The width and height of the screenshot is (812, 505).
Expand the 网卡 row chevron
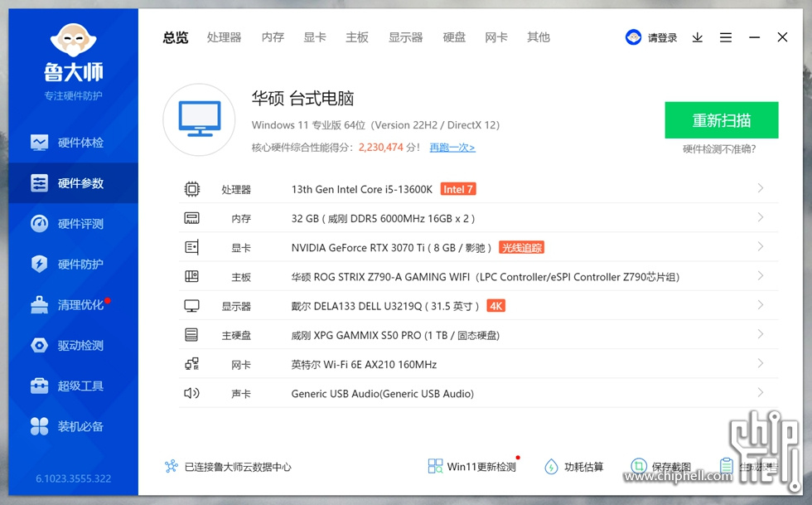tap(761, 363)
